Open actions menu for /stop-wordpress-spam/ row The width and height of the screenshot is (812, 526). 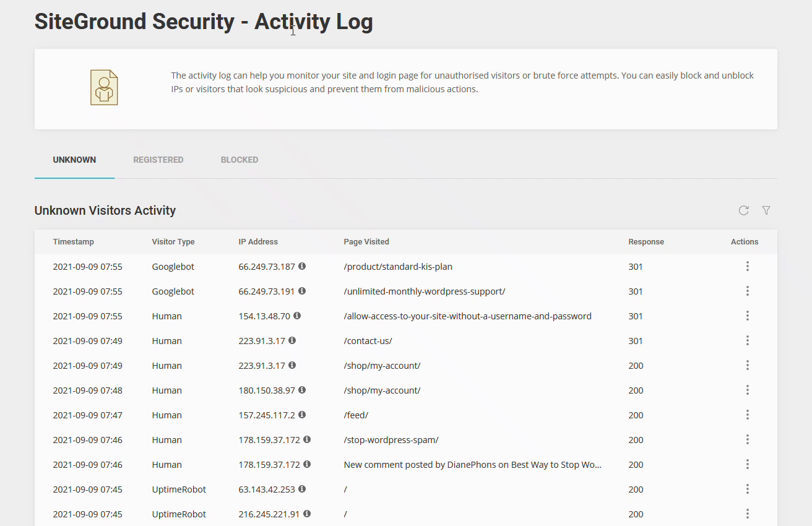click(x=748, y=439)
